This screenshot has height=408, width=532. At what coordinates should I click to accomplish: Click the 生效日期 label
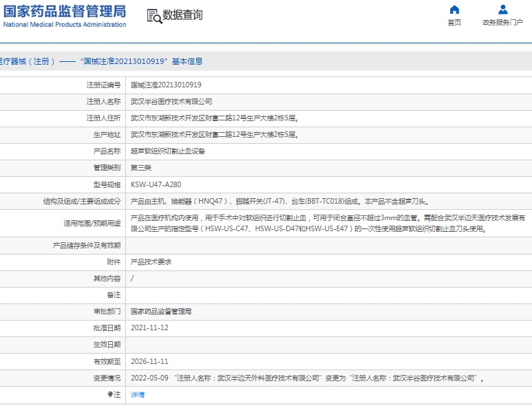(x=107, y=345)
